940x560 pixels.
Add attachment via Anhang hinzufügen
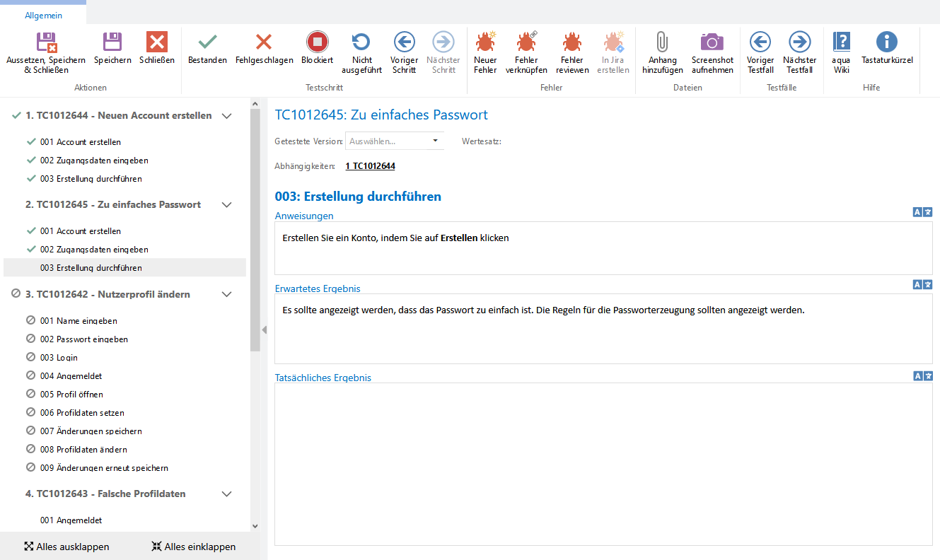pyautogui.click(x=662, y=51)
